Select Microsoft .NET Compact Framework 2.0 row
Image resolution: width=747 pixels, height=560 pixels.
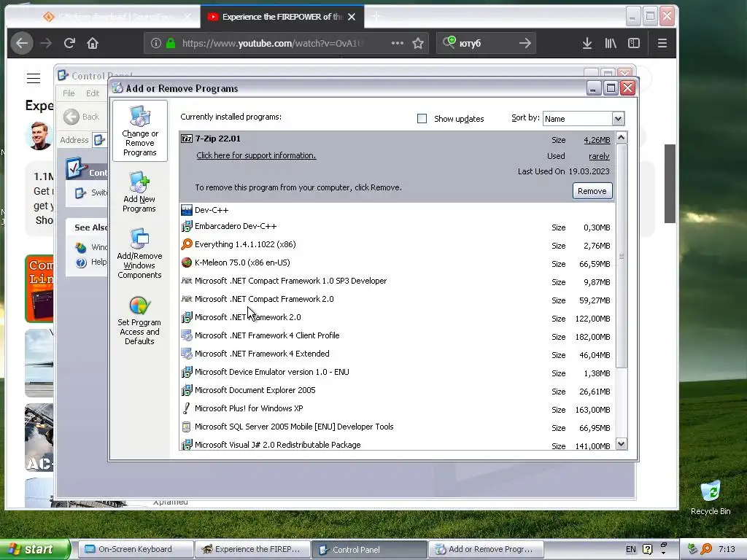(396, 300)
